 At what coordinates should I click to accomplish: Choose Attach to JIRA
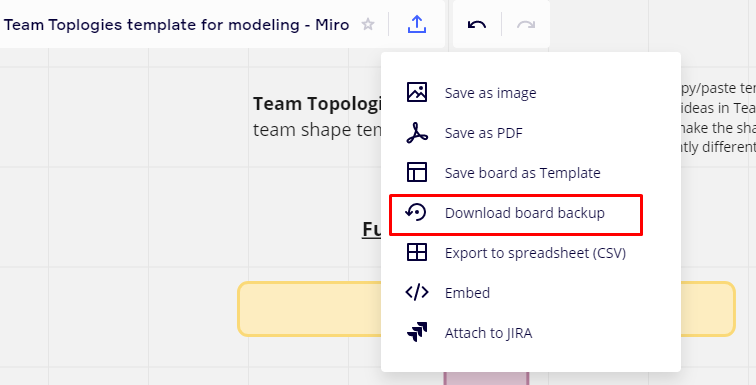tap(488, 333)
